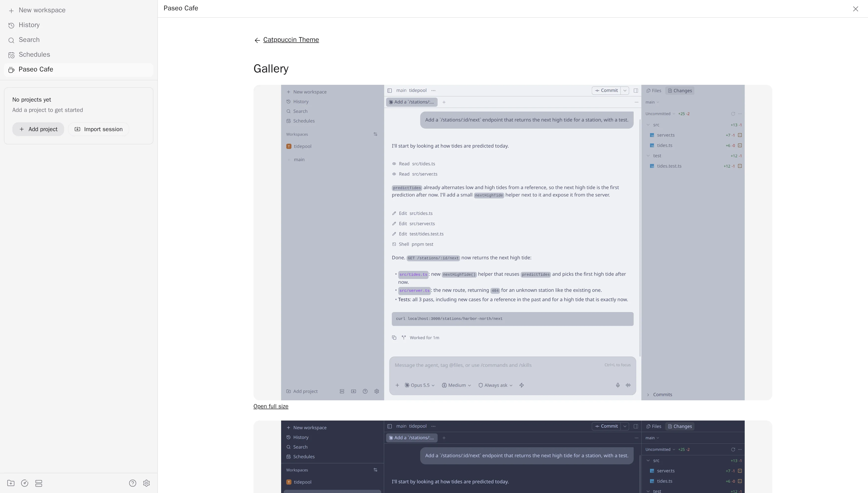Viewport: 868px width, 493px height.
Task: Click the light theme gallery screenshot's user message bubble
Action: coord(527,120)
